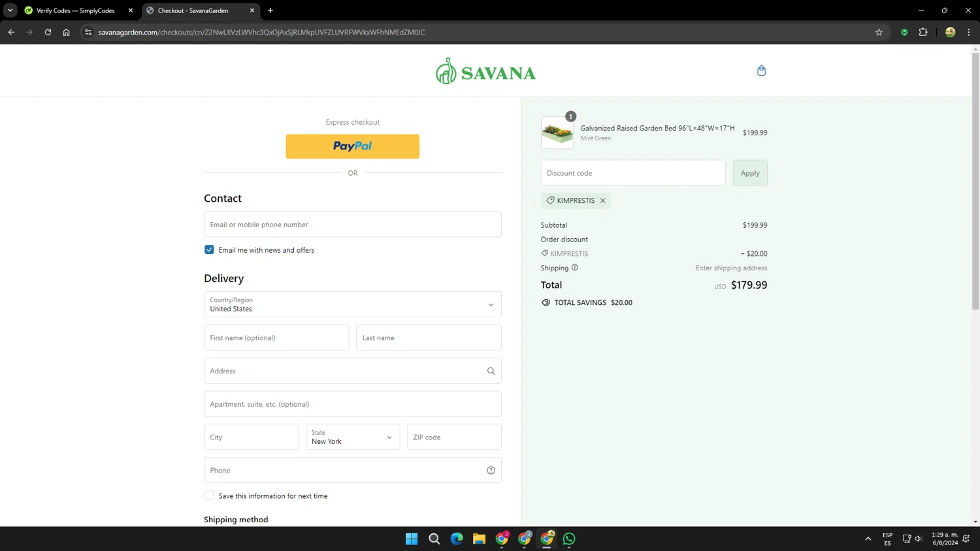Click the address search magnifier icon
The height and width of the screenshot is (551, 980).
click(491, 371)
